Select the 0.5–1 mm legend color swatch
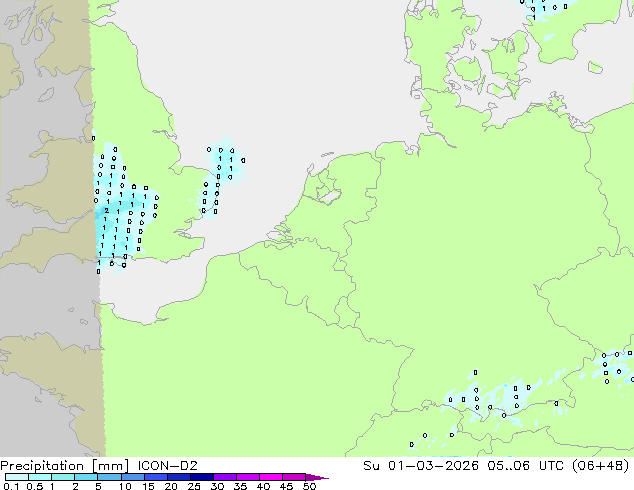634x490 pixels. click(40, 477)
